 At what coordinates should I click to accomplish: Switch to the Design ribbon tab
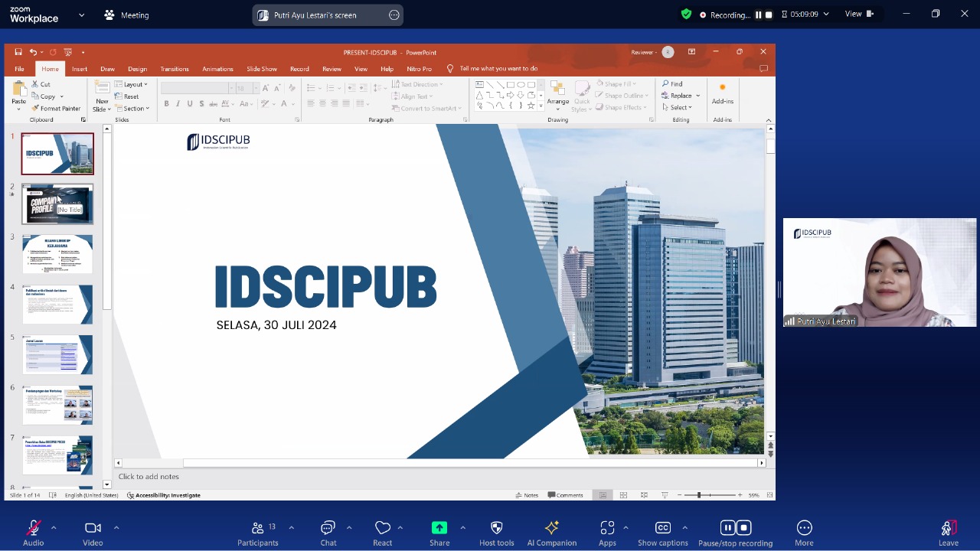tap(137, 69)
